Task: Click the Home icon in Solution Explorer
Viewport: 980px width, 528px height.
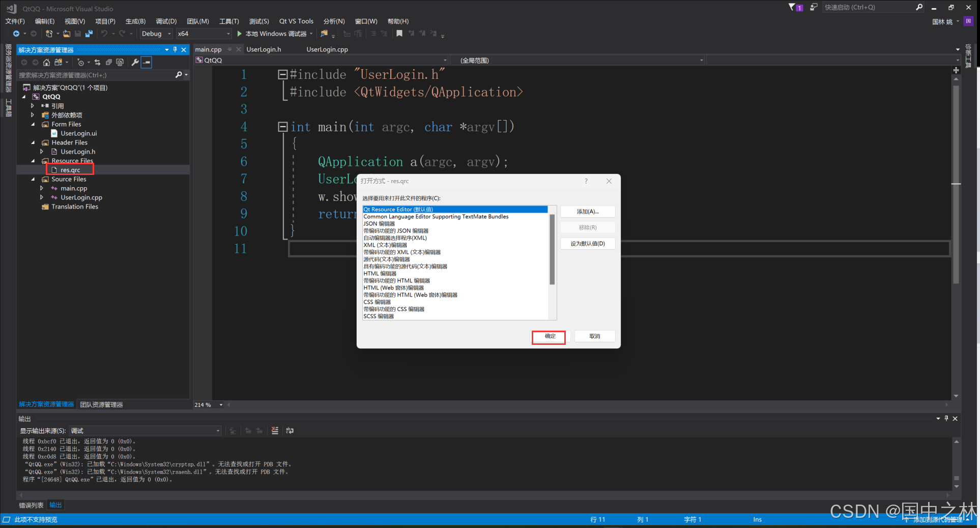Action: (46, 62)
